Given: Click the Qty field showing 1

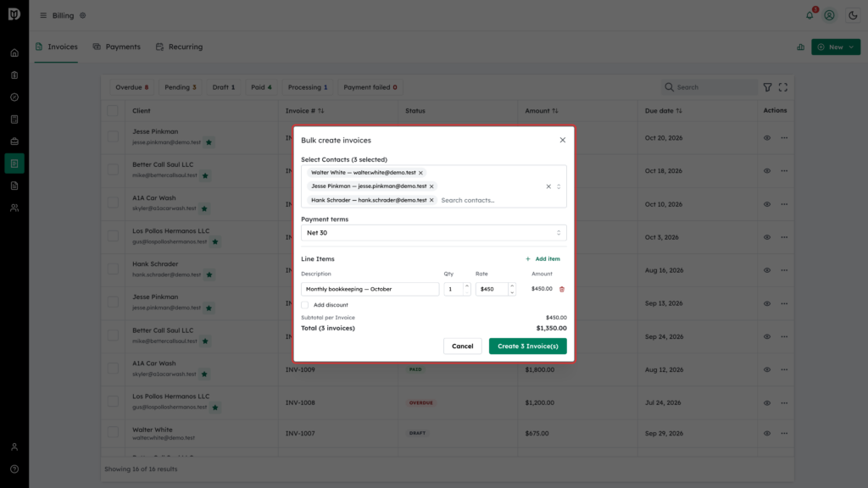Looking at the screenshot, I should [453, 290].
